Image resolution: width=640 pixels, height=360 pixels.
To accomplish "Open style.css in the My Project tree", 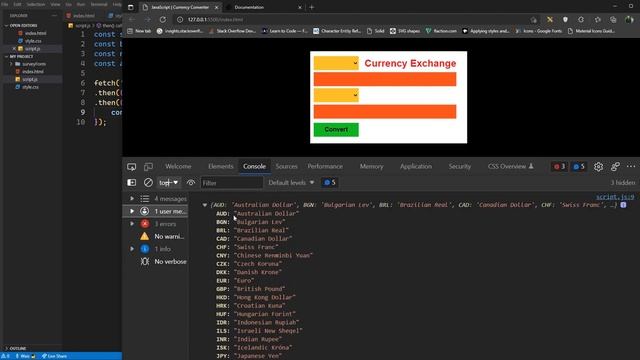I will pos(31,87).
